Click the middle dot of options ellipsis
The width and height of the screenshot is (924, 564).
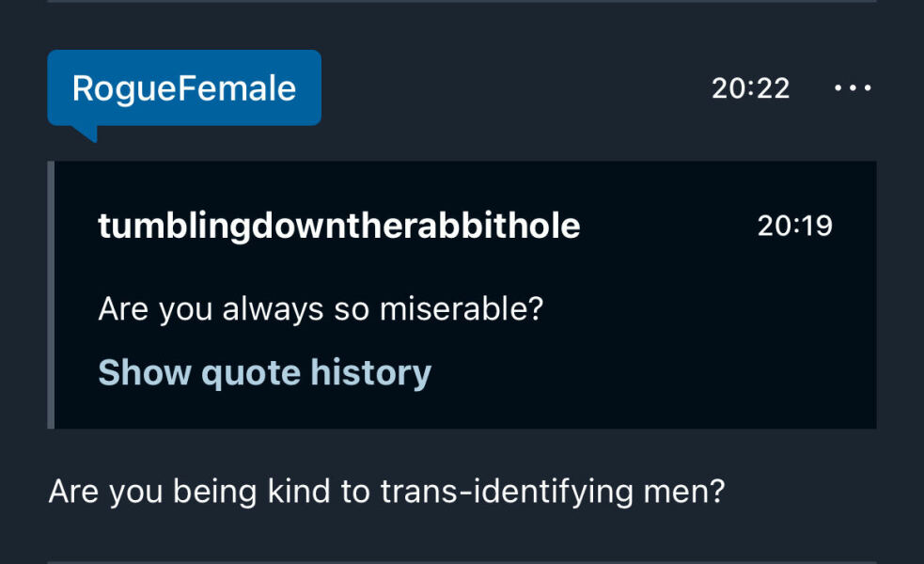853,88
